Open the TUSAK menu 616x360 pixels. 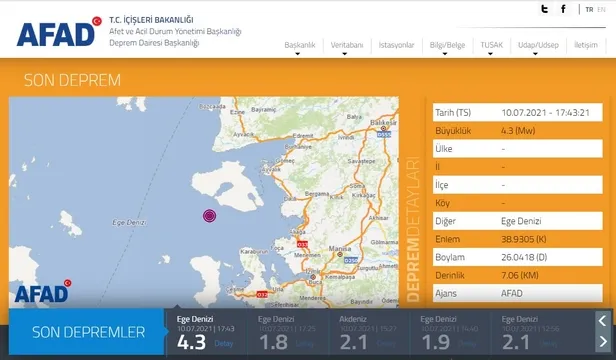[491, 45]
